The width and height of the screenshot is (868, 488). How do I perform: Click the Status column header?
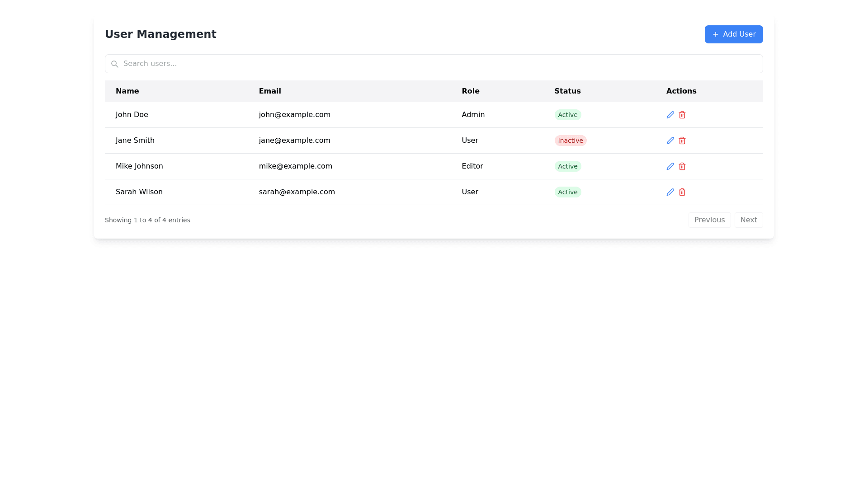pyautogui.click(x=567, y=91)
